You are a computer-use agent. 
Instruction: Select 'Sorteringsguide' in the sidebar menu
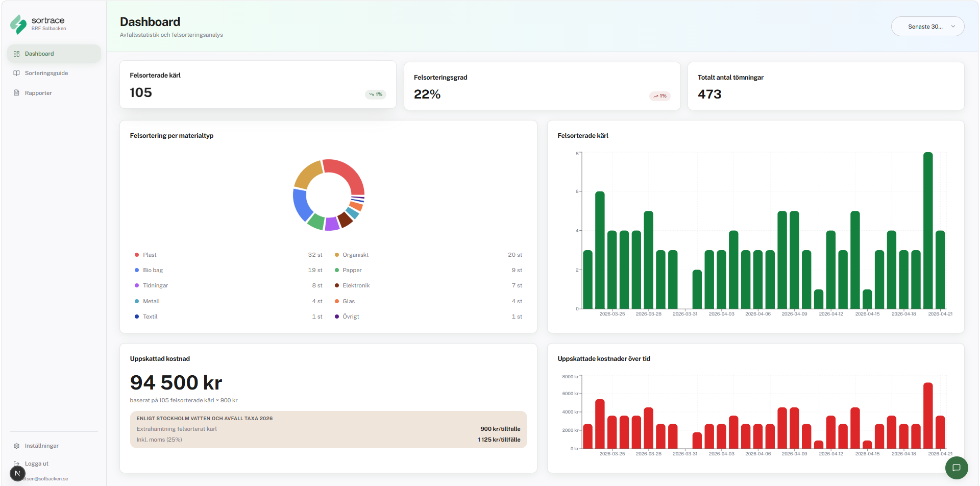(x=46, y=73)
